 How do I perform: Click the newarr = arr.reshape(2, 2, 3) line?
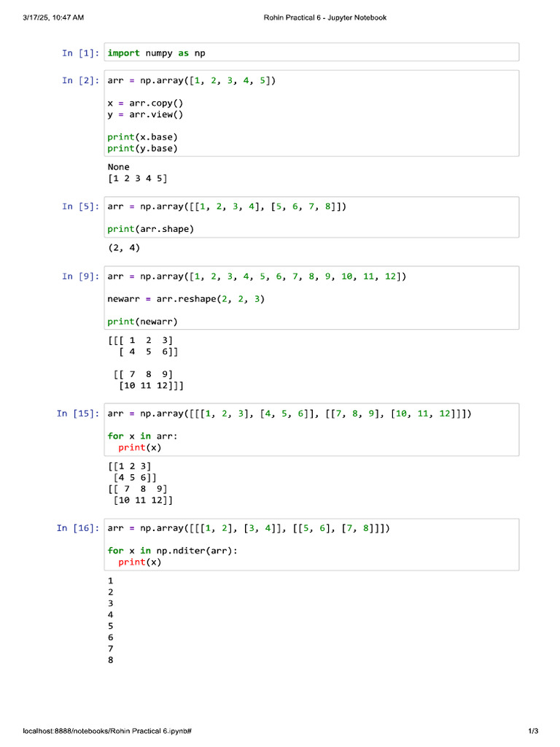pos(186,299)
